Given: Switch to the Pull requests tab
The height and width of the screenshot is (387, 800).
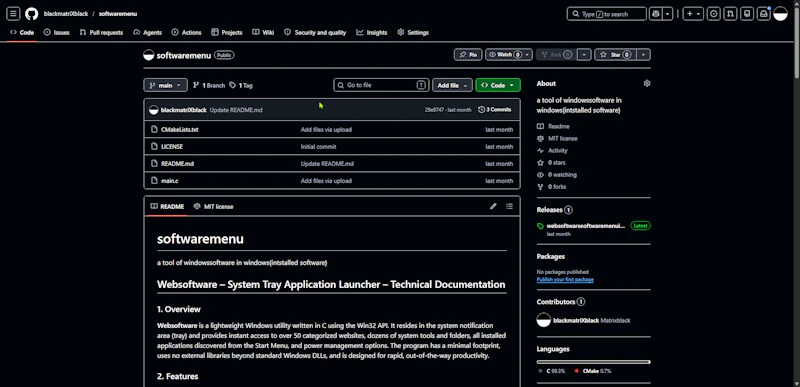Looking at the screenshot, I should coord(101,32).
